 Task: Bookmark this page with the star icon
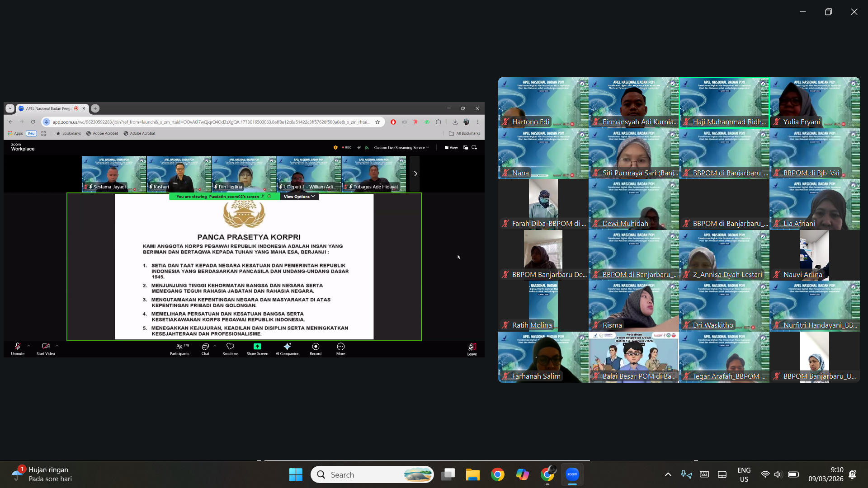tap(377, 122)
